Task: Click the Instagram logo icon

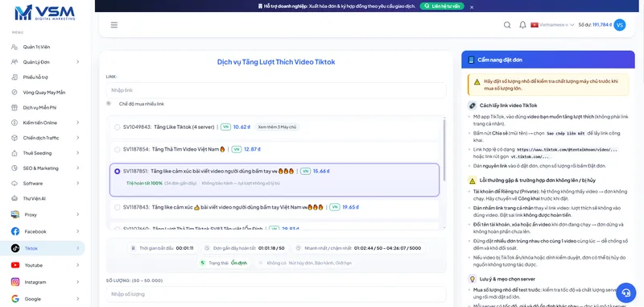Action: 15,282
